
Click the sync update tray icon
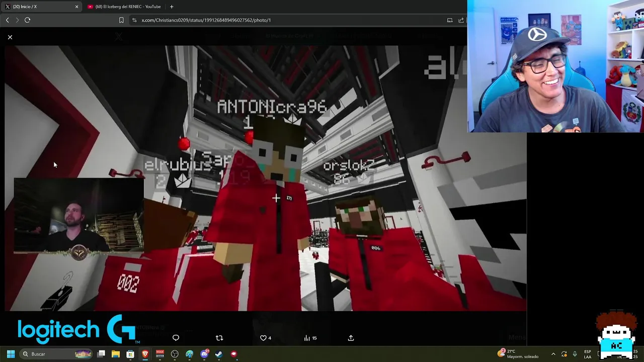[x=564, y=354]
